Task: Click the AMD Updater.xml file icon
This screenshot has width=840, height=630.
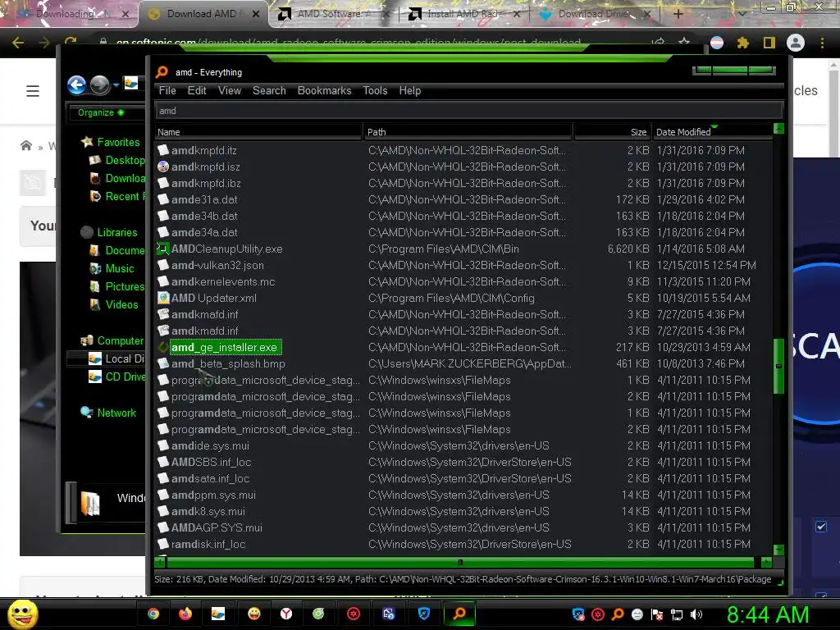Action: pos(163,298)
